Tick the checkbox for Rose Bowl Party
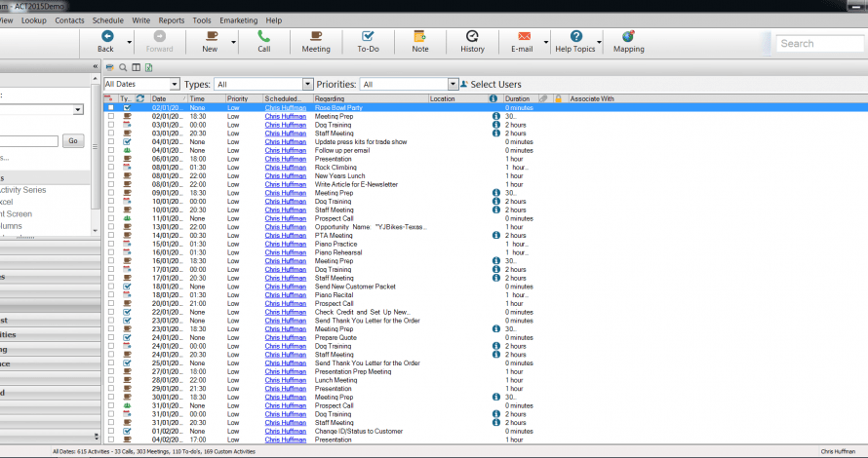 pyautogui.click(x=111, y=108)
